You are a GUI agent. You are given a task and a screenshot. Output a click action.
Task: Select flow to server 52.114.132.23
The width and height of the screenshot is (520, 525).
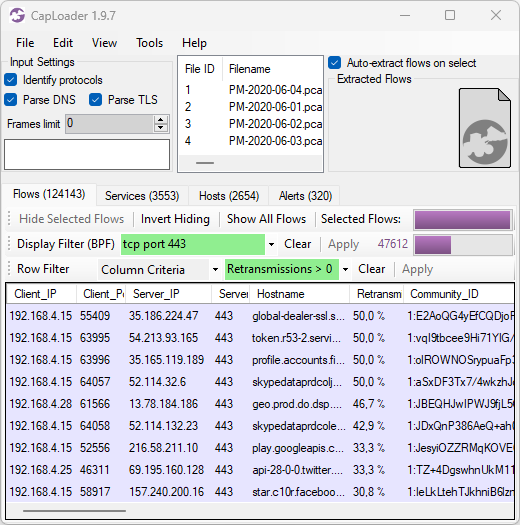[260, 426]
